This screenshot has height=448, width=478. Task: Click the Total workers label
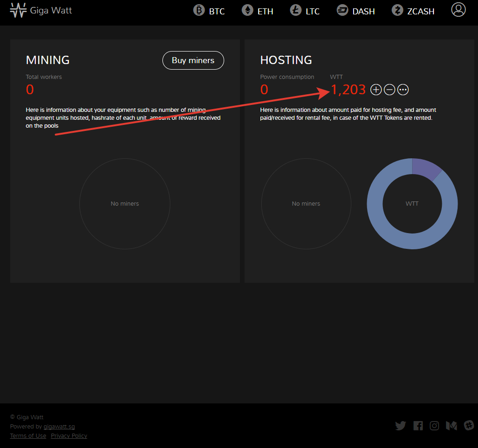click(44, 77)
